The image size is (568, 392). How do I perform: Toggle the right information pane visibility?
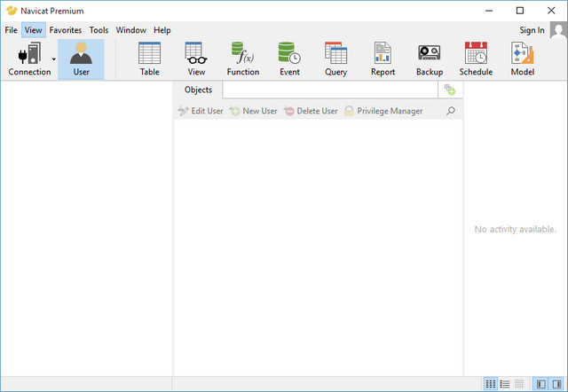[x=556, y=384]
